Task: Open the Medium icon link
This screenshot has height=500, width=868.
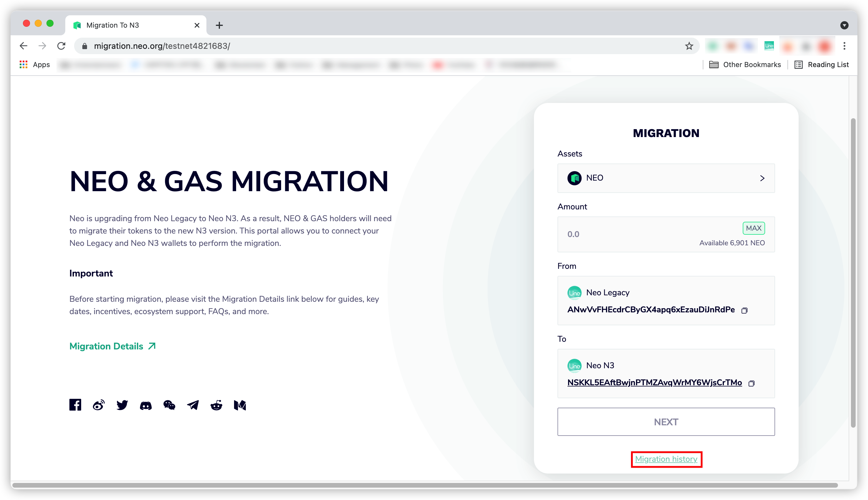Action: (240, 405)
